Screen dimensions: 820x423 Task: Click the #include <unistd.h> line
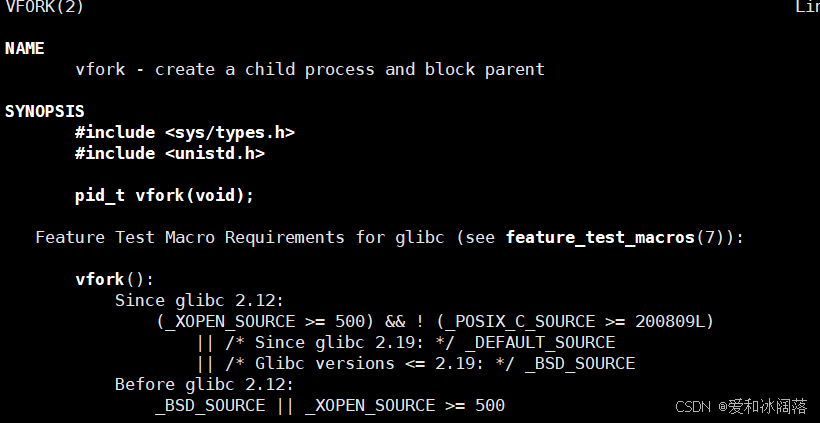pyautogui.click(x=170, y=154)
